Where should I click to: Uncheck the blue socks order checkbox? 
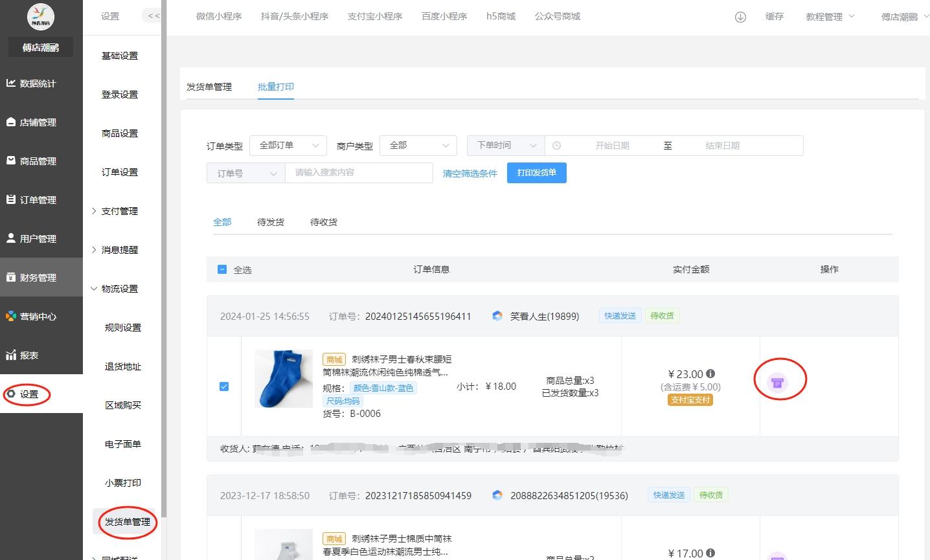223,386
